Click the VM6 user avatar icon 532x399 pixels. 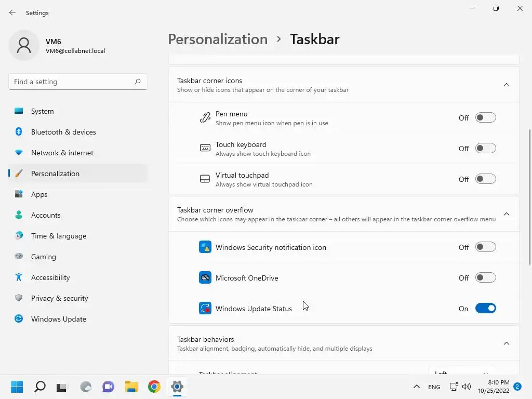pyautogui.click(x=24, y=45)
